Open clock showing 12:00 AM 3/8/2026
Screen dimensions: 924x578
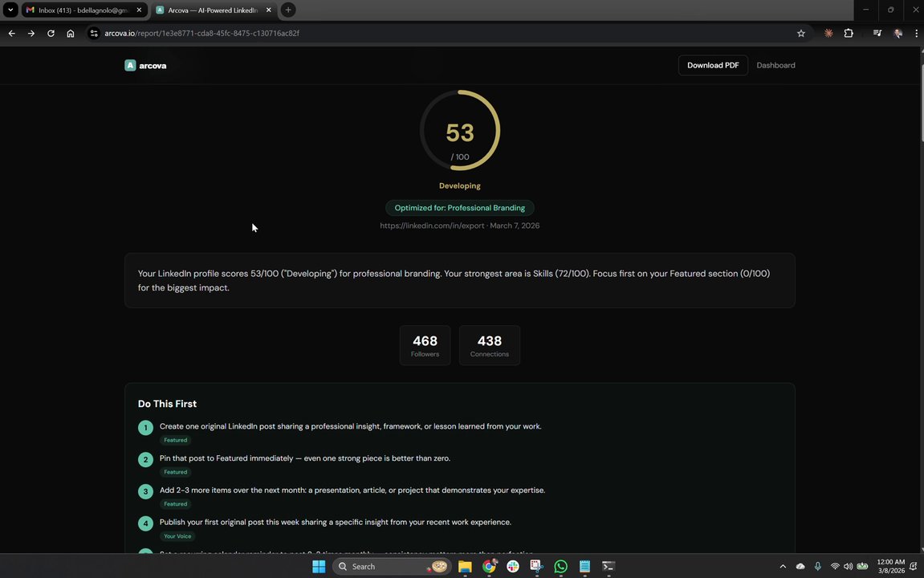[890, 566]
